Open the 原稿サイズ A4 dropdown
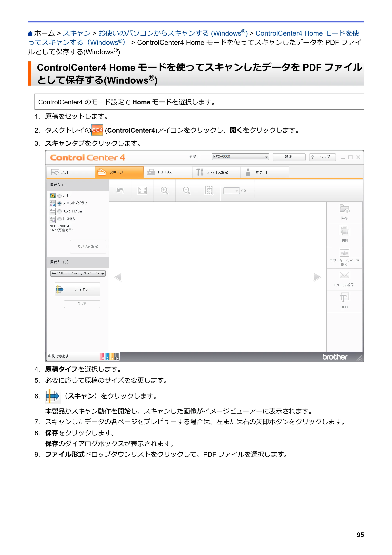Screen dimensions: 392x555 [x=78, y=273]
